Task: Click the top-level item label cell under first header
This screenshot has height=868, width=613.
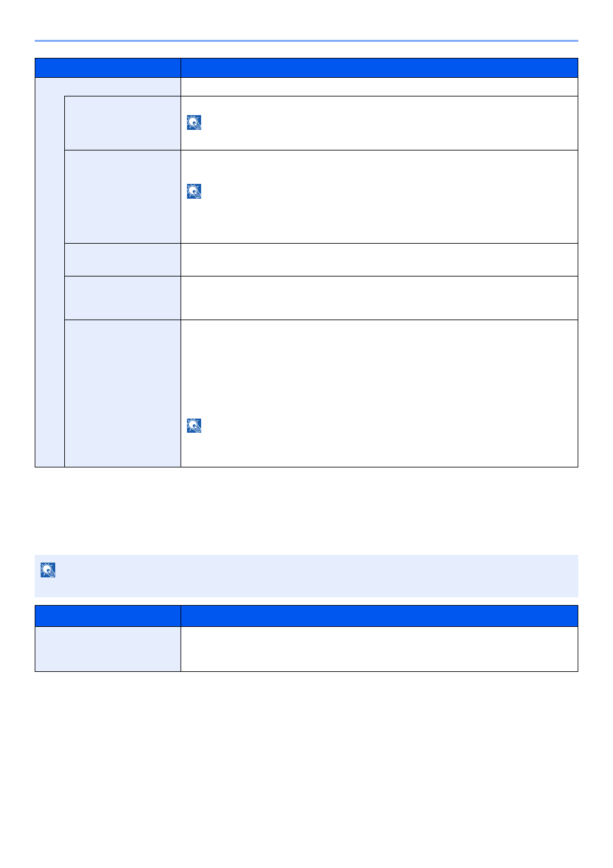Action: (108, 87)
